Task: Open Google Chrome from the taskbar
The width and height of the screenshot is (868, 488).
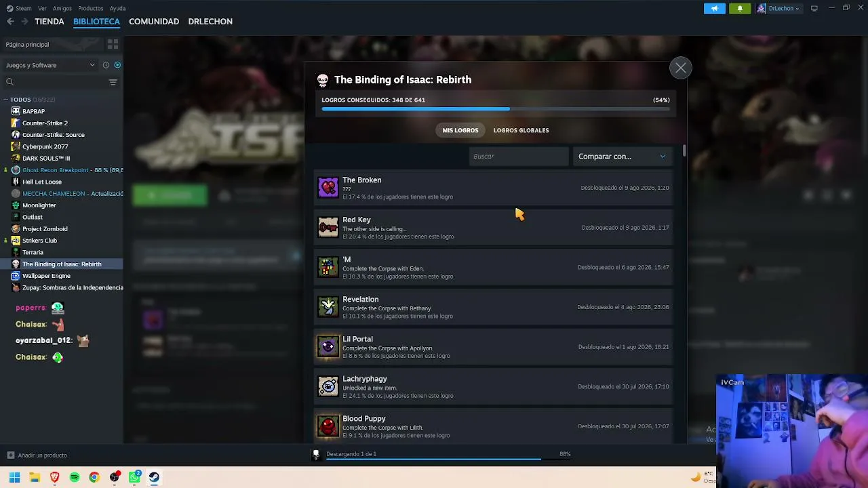Action: 94,477
